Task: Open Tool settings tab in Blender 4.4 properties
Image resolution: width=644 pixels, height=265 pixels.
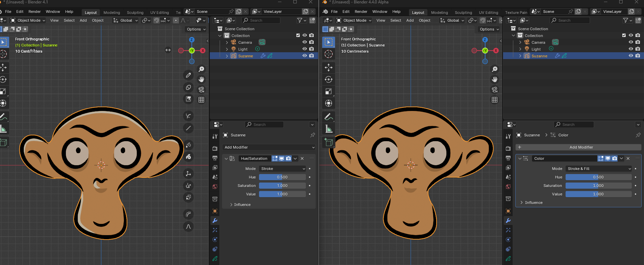Action: (x=508, y=136)
